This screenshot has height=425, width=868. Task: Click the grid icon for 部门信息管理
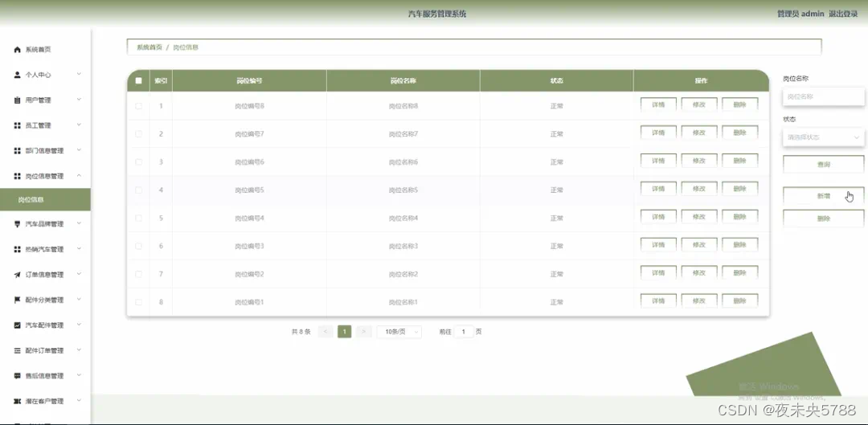pos(17,150)
